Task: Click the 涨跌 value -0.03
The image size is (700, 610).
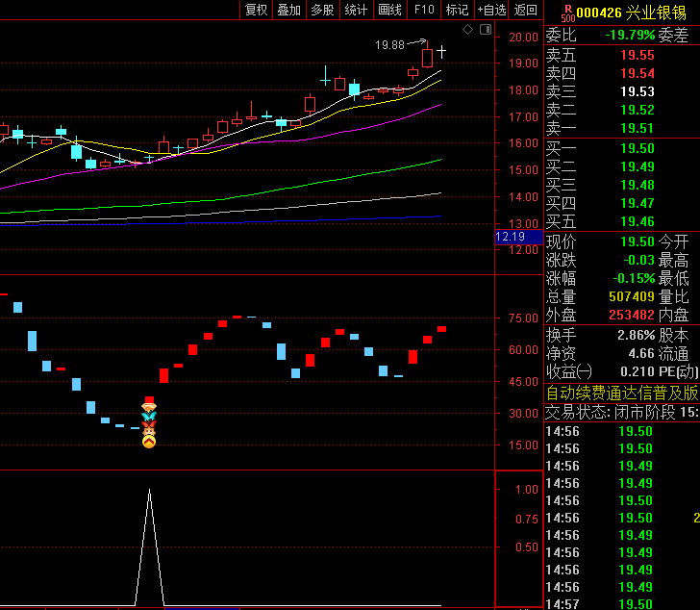Action: (x=638, y=261)
